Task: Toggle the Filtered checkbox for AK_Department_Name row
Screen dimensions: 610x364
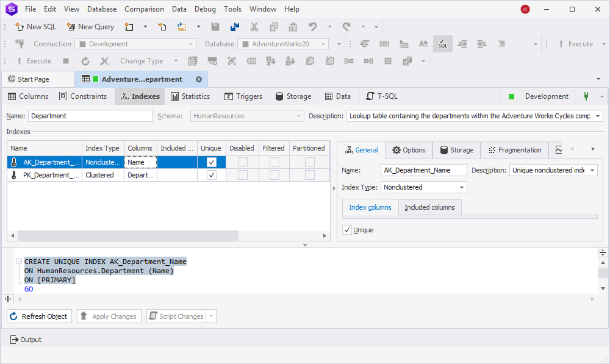Action: click(x=274, y=162)
